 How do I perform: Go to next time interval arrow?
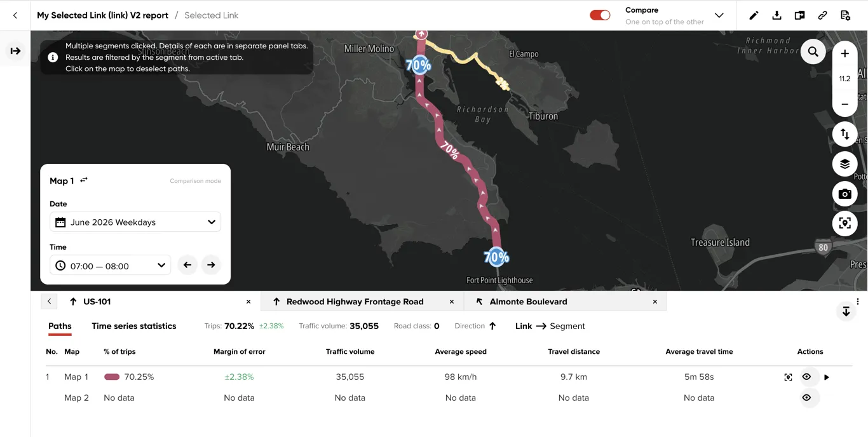point(211,265)
